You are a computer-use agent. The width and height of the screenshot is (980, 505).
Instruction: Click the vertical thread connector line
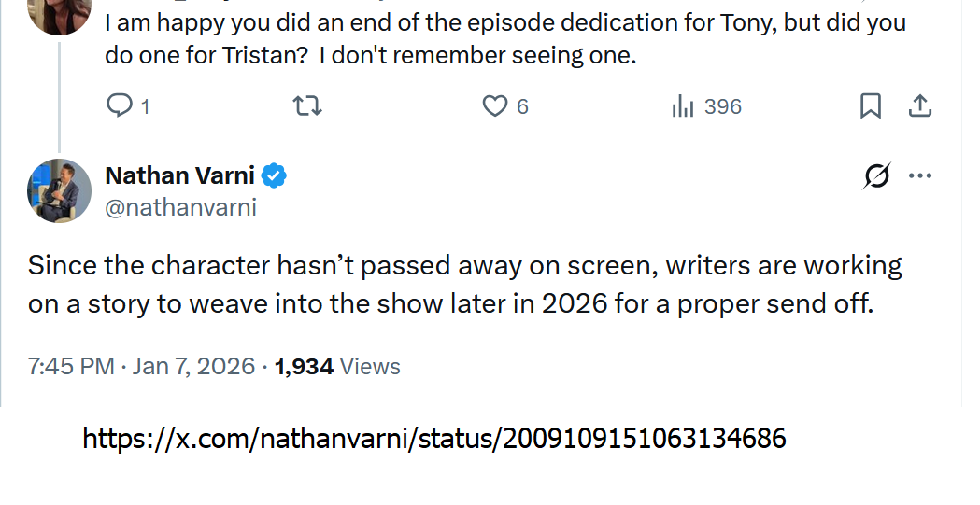coord(60,93)
